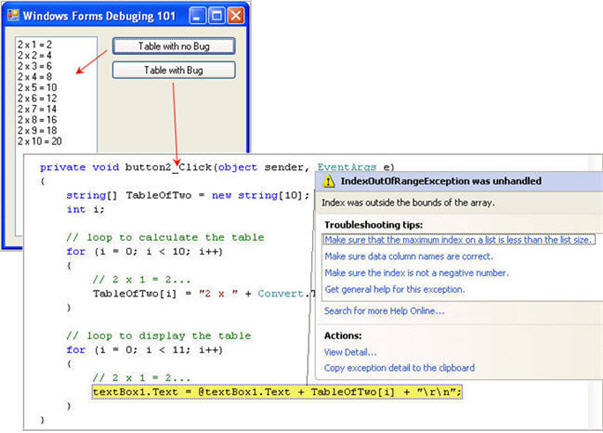Click the highlighted 'textBox1.Text =' code line
Screen dimensions: 603x433
point(277,392)
